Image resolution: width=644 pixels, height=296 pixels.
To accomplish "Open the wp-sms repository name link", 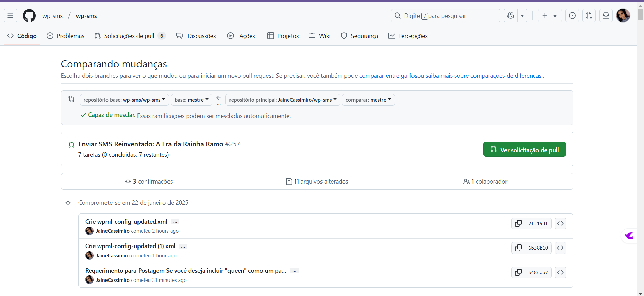I will pyautogui.click(x=87, y=16).
